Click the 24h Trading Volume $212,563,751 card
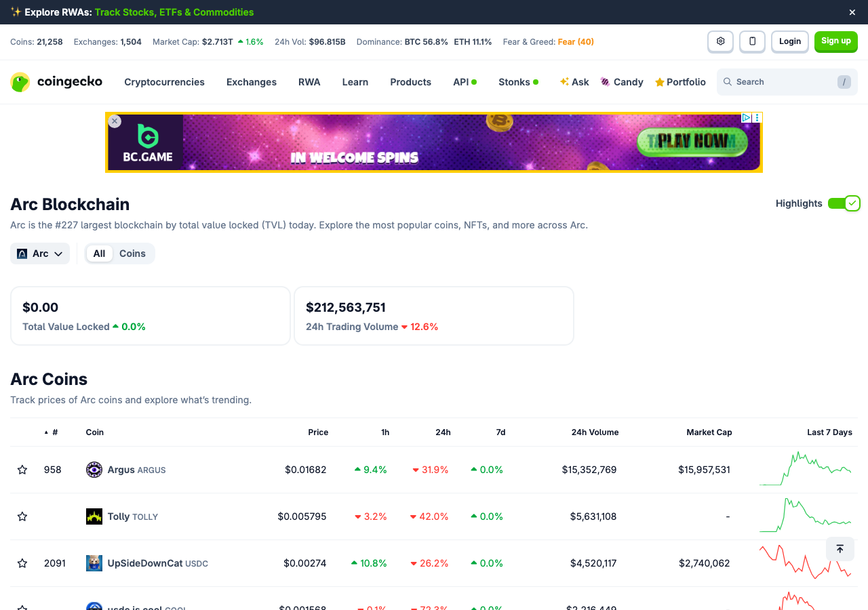This screenshot has width=868, height=610. (434, 316)
